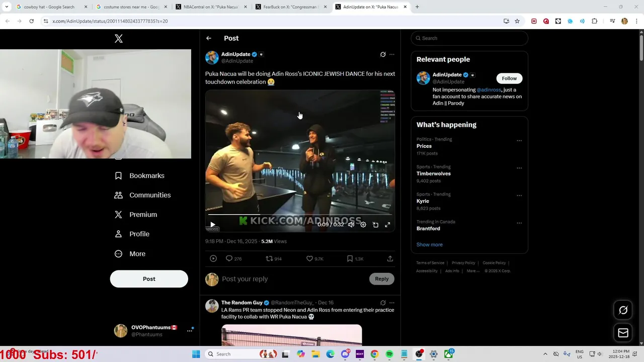Open the floating Grok button
This screenshot has width=644, height=362.
623,310
